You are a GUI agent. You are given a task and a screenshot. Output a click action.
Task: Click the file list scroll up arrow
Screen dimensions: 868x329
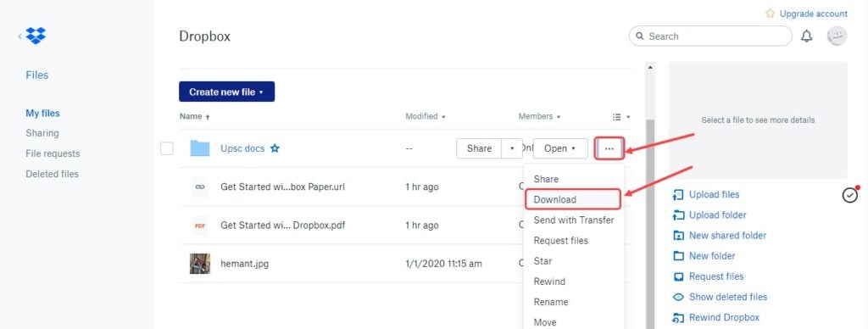point(650,67)
